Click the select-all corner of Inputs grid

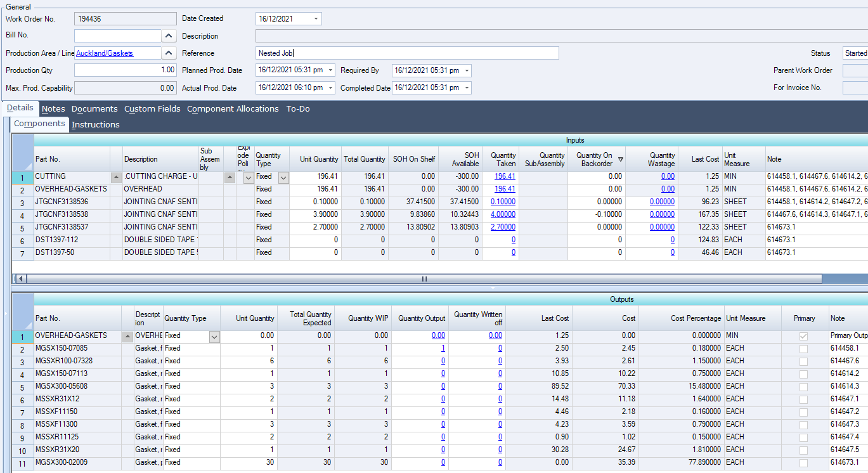click(x=23, y=157)
